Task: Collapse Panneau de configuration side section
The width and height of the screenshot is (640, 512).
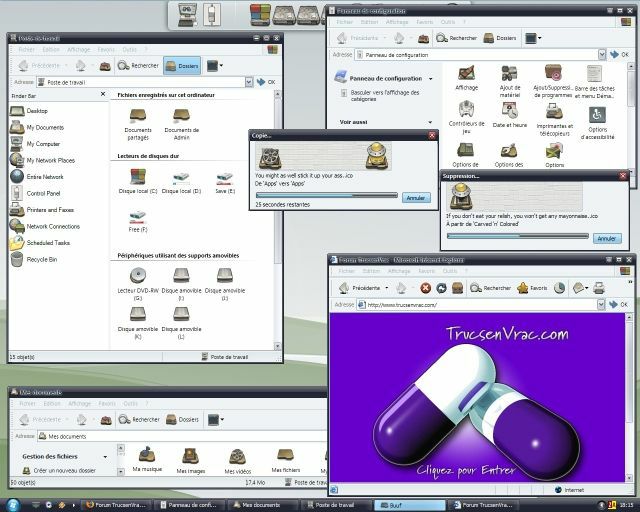Action: tap(431, 78)
